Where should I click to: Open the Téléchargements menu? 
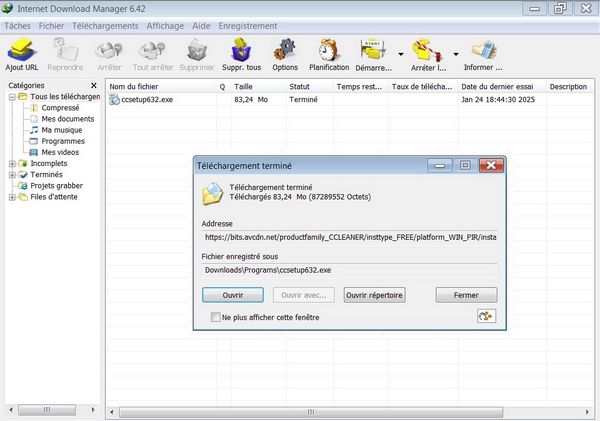pos(105,26)
